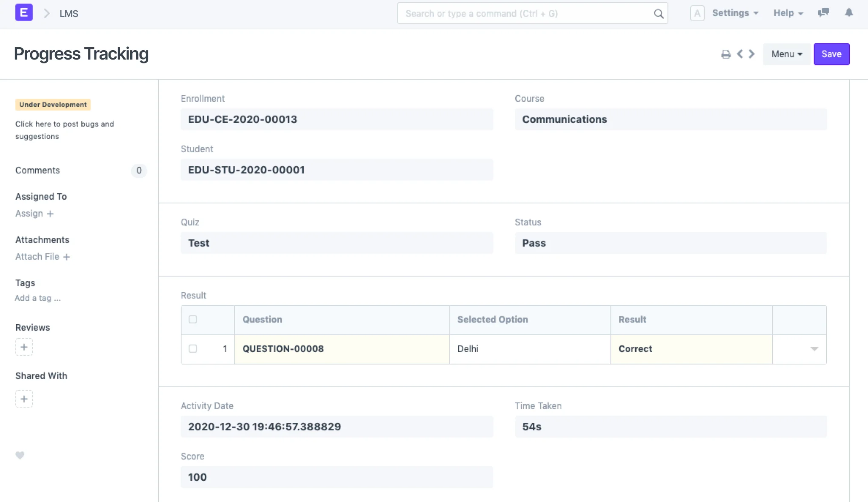
Task: Click the search magnifier icon
Action: [658, 13]
